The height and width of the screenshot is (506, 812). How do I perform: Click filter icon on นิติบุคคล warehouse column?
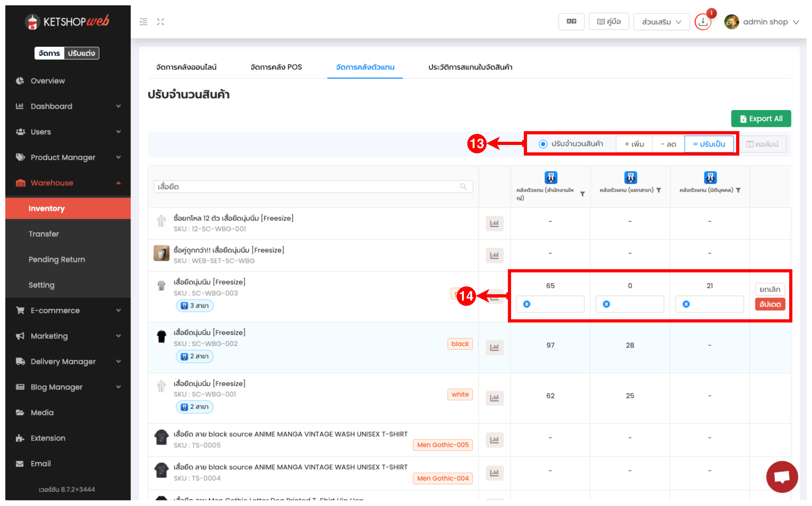point(738,190)
